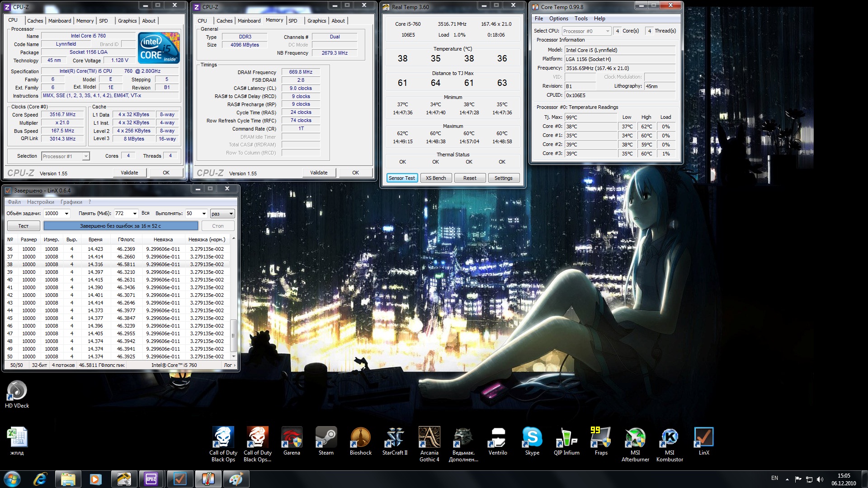Open the Память (МиБ) 772 dropdown
The image size is (868, 488).
click(135, 214)
